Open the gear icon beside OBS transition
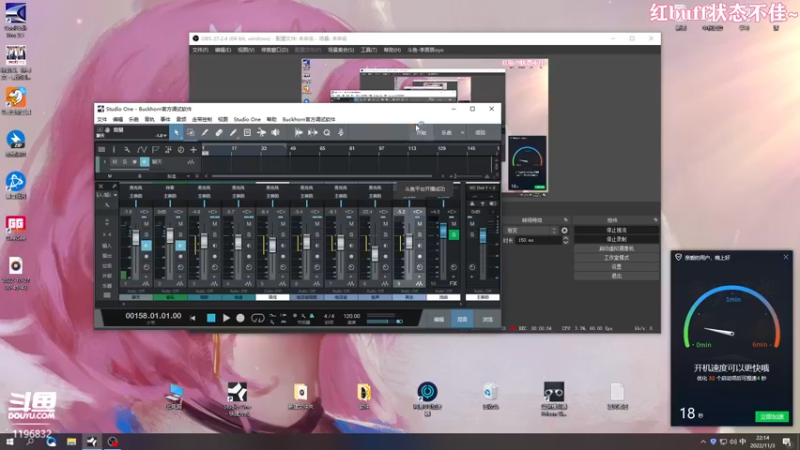800x450 pixels. click(x=564, y=231)
